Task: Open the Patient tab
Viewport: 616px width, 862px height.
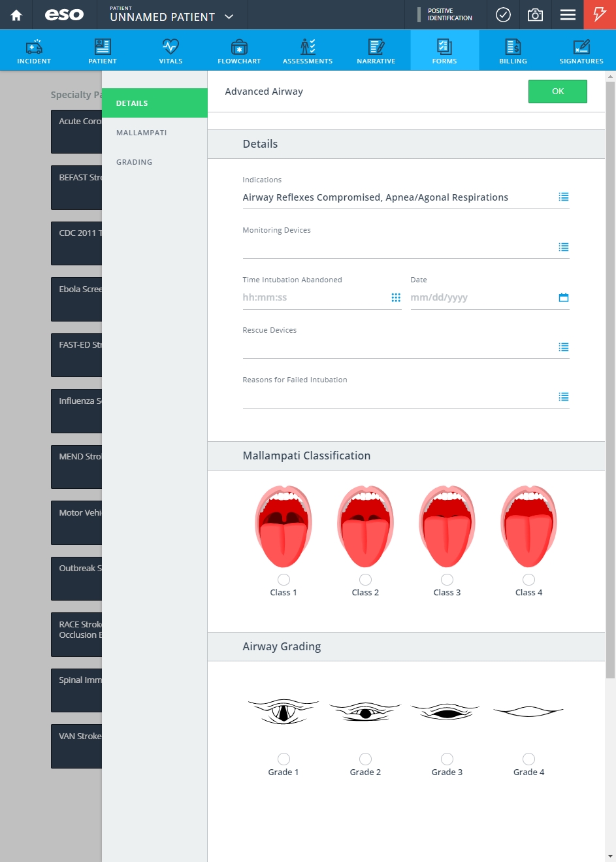Action: pos(103,50)
